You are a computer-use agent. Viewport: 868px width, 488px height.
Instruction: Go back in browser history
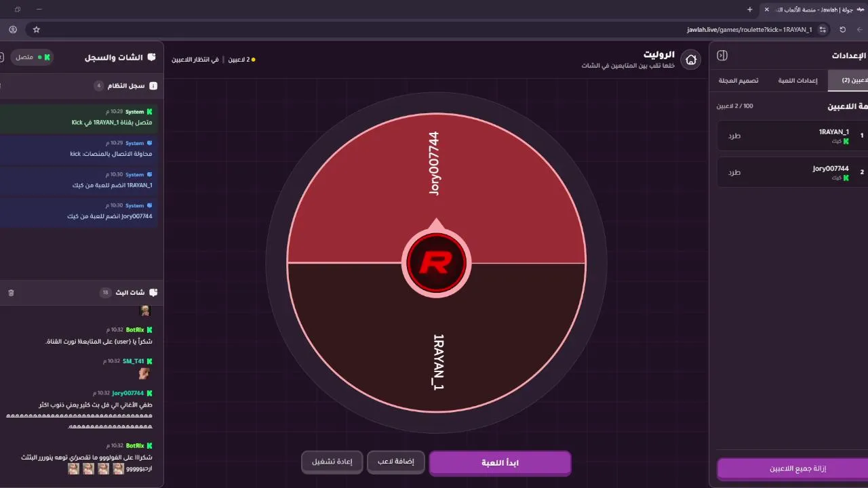(x=860, y=30)
